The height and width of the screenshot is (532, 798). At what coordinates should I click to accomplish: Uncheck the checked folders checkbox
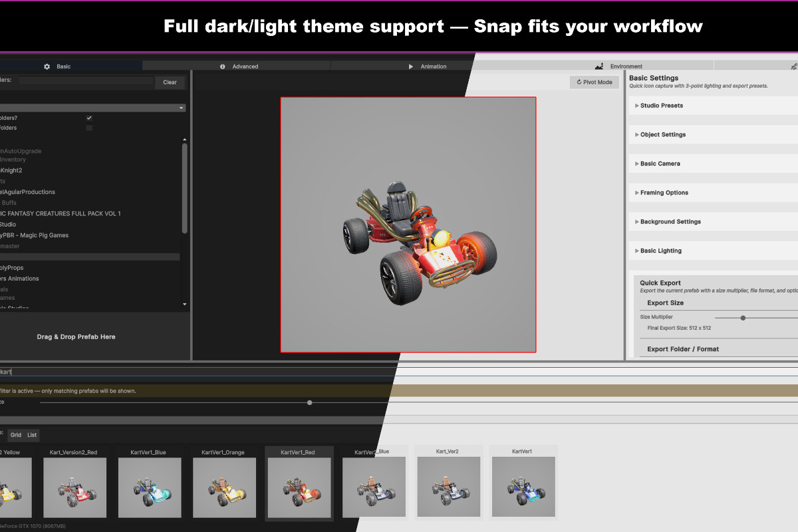(89, 118)
